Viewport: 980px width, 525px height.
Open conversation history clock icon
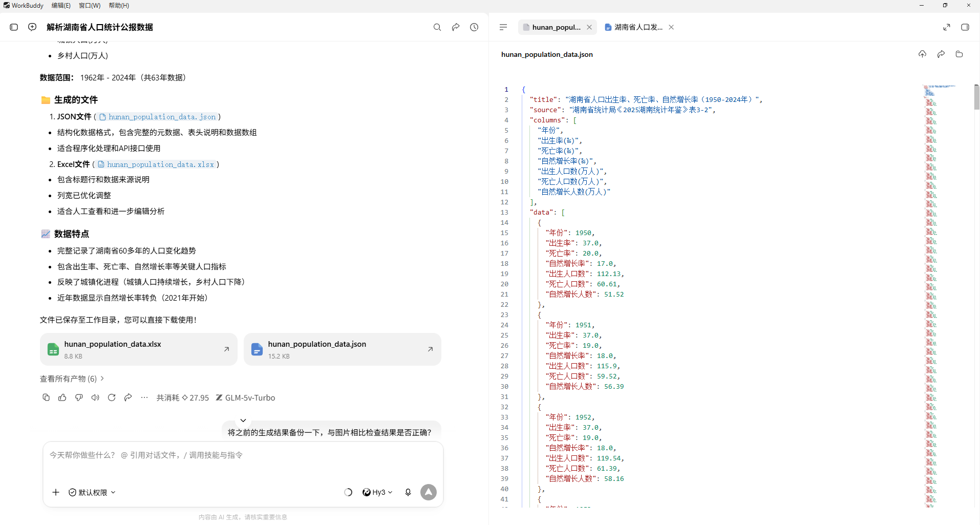[x=474, y=27]
